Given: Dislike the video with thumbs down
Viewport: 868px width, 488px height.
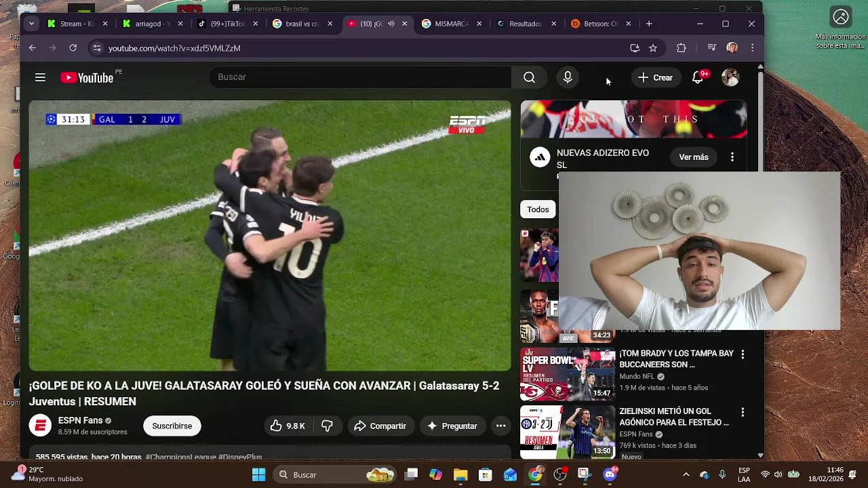Looking at the screenshot, I should [327, 426].
